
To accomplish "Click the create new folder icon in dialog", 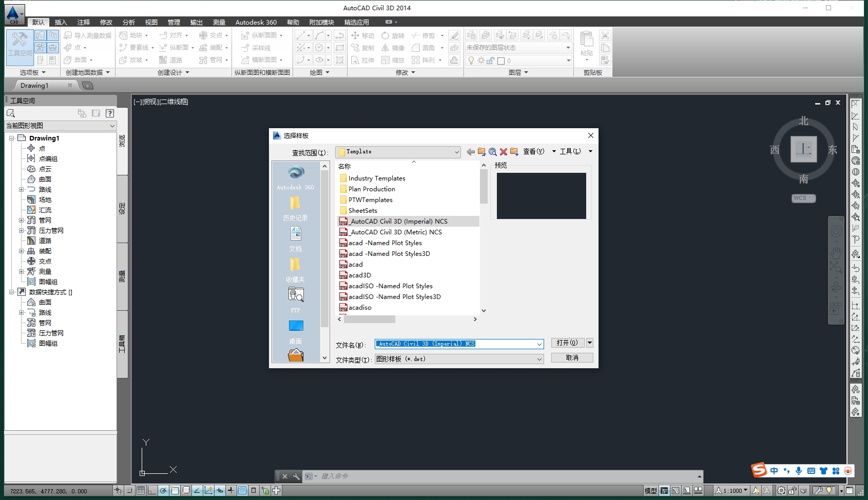I will 514,152.
